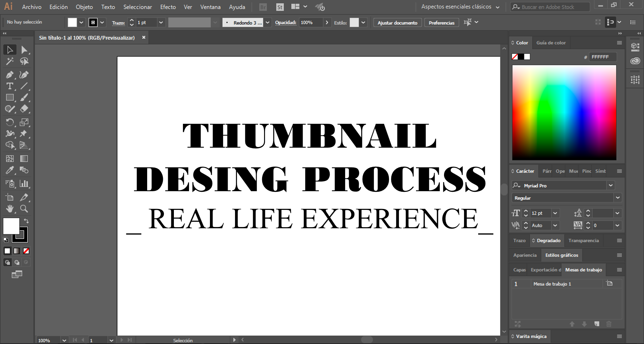Switch to the Capas tab
Viewport: 644px width, 344px height.
click(x=519, y=270)
